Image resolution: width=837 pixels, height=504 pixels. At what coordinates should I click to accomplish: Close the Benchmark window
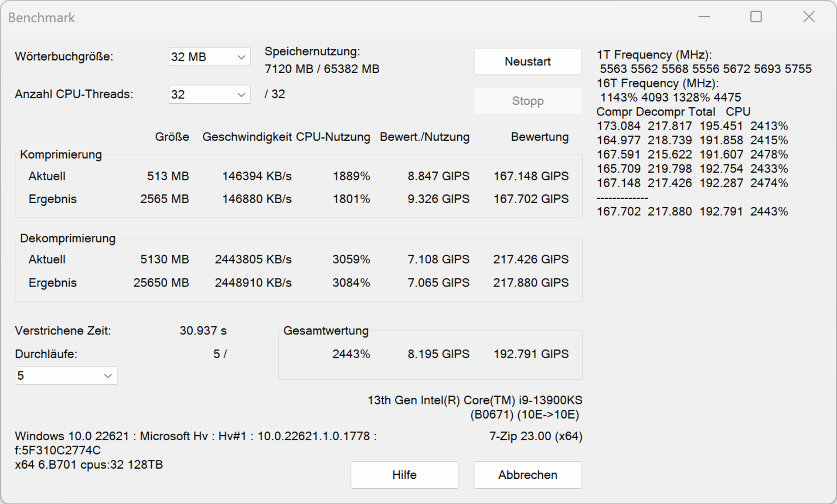pos(809,17)
